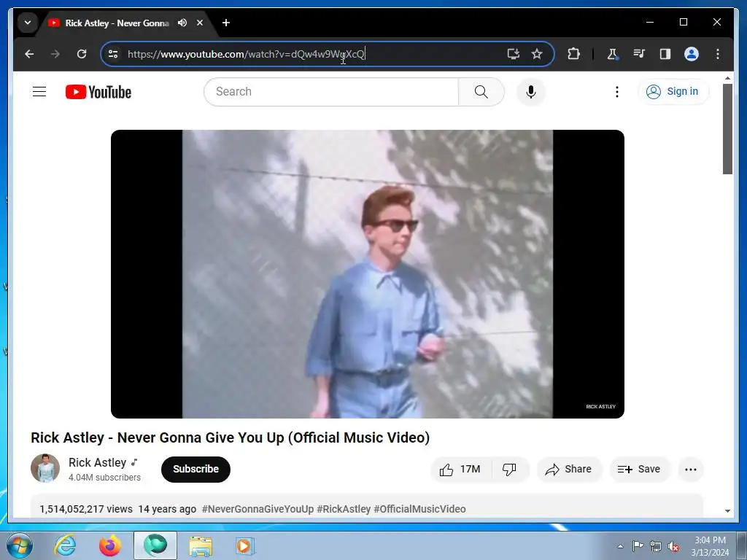
Task: Click the YouTube Search field
Action: [331, 91]
